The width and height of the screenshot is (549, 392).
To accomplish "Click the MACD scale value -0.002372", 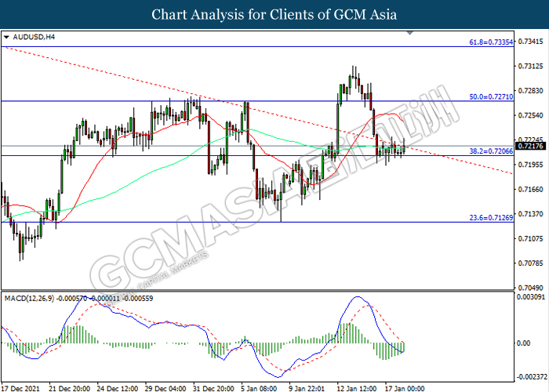I will click(532, 377).
